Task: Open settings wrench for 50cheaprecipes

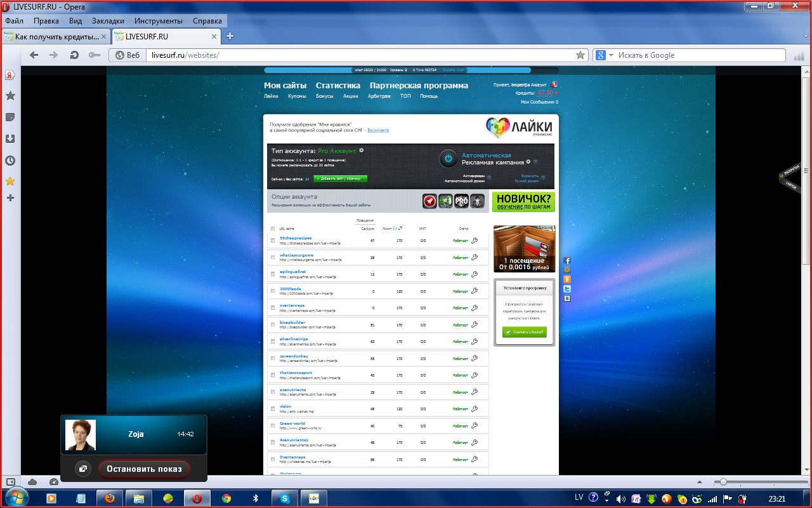Action: (475, 240)
